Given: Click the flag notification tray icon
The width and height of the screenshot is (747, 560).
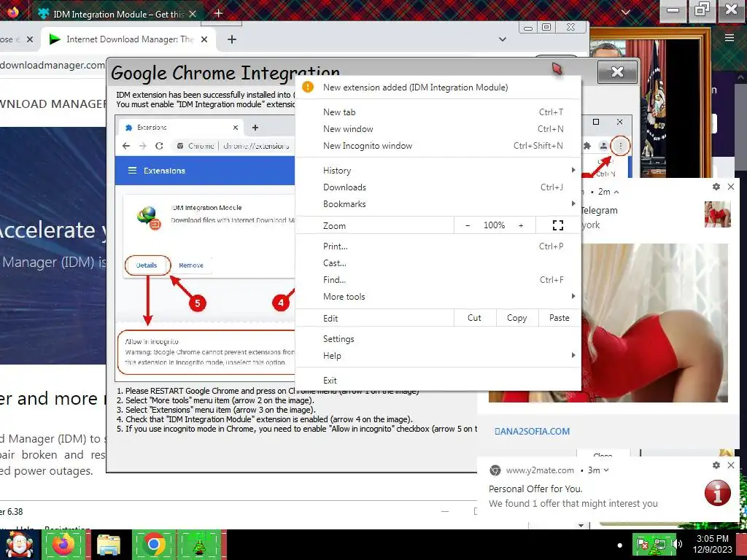Looking at the screenshot, I should (643, 544).
